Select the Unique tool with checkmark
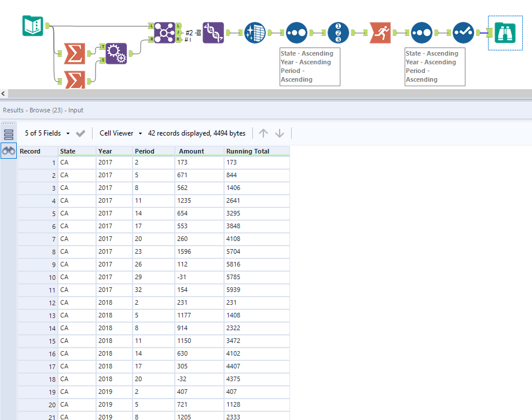This screenshot has width=532, height=420. 463,33
